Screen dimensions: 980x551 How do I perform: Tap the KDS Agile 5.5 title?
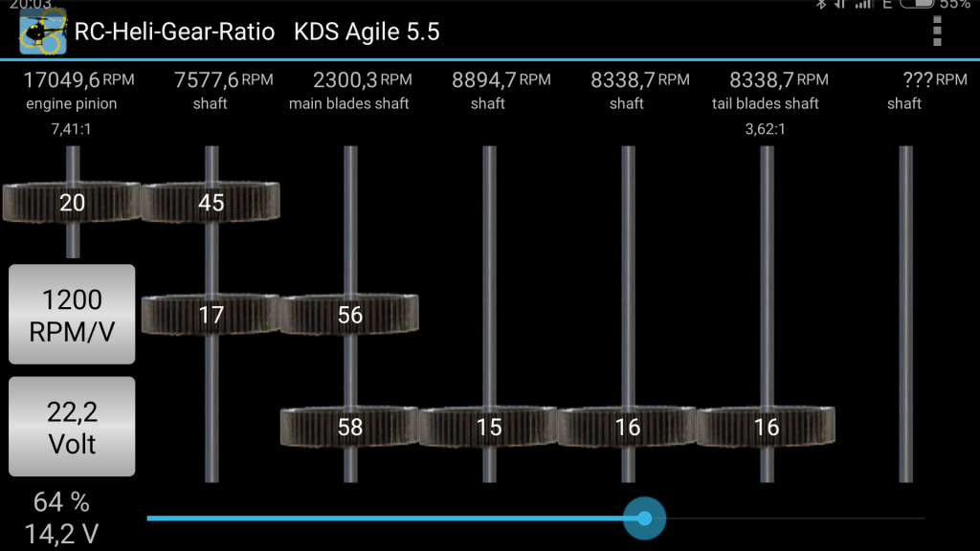pos(367,33)
